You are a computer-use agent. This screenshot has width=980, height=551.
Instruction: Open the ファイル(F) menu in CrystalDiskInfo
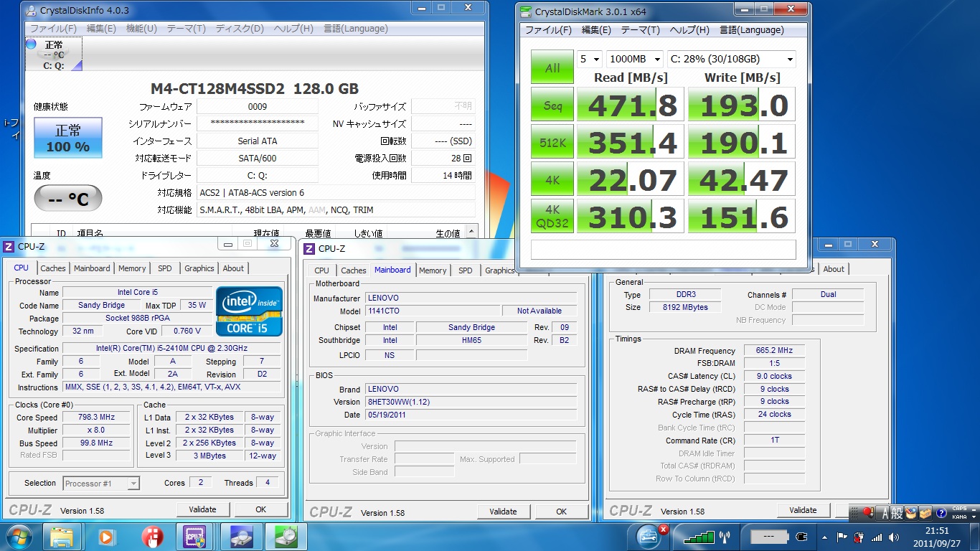pyautogui.click(x=52, y=29)
